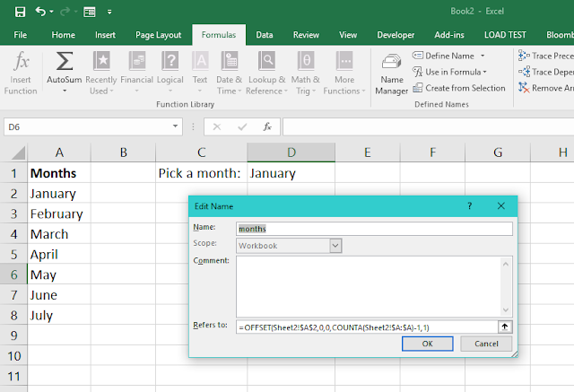The image size is (574, 392).
Task: Click the AutoSum sigma icon
Action: (x=64, y=61)
